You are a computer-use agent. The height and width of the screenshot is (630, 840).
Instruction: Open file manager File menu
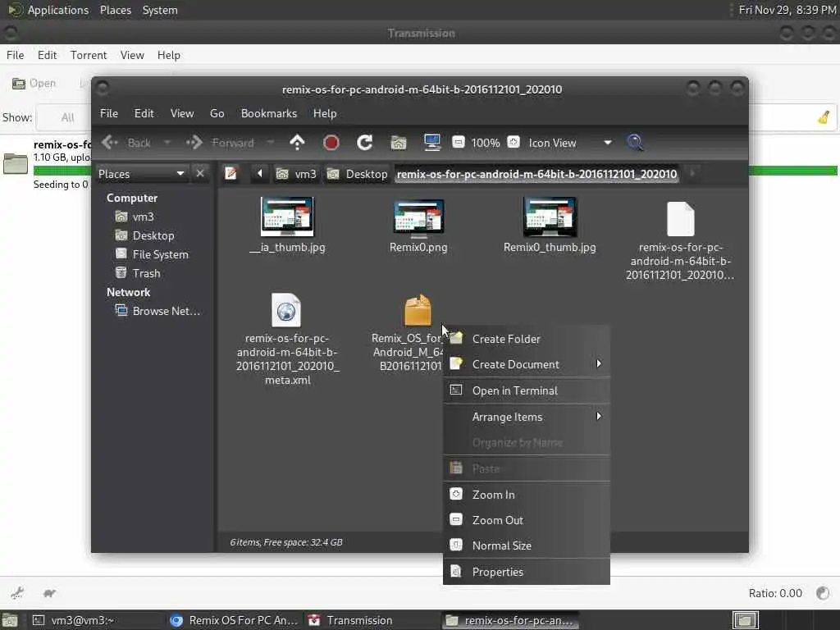point(109,113)
